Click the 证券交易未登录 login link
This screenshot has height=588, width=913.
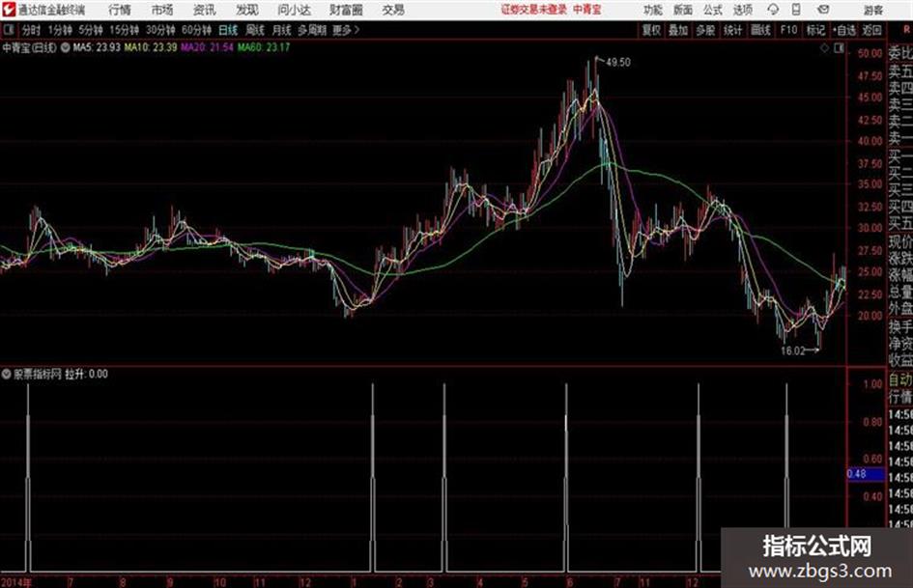534,10
